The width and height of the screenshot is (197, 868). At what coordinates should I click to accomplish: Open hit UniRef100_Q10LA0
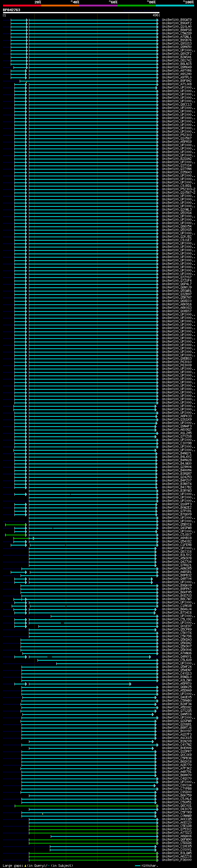(x=176, y=26)
